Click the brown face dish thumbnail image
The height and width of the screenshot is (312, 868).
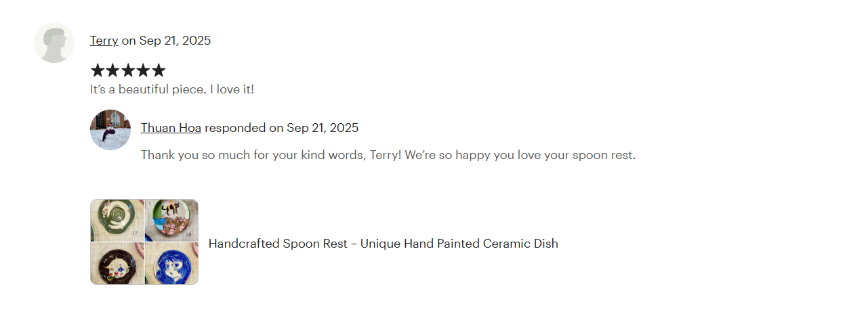[x=117, y=264]
